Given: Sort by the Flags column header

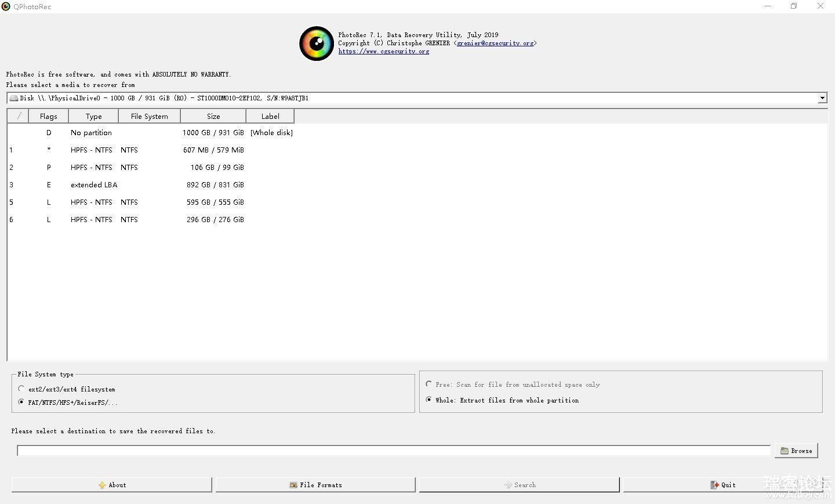Looking at the screenshot, I should [x=49, y=116].
